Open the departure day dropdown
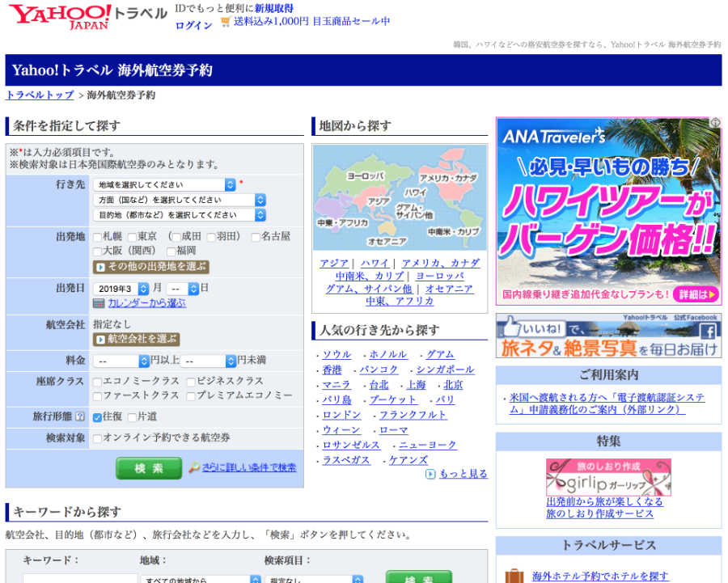The height and width of the screenshot is (583, 728). click(x=183, y=289)
